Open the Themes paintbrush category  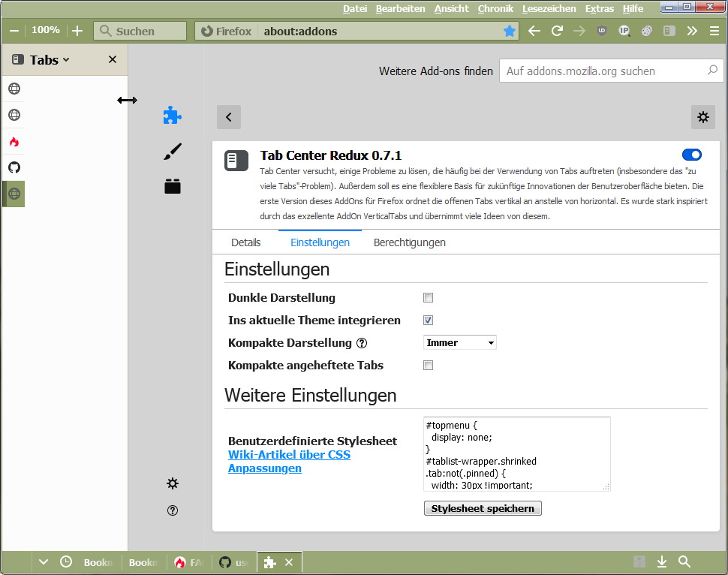click(x=173, y=152)
